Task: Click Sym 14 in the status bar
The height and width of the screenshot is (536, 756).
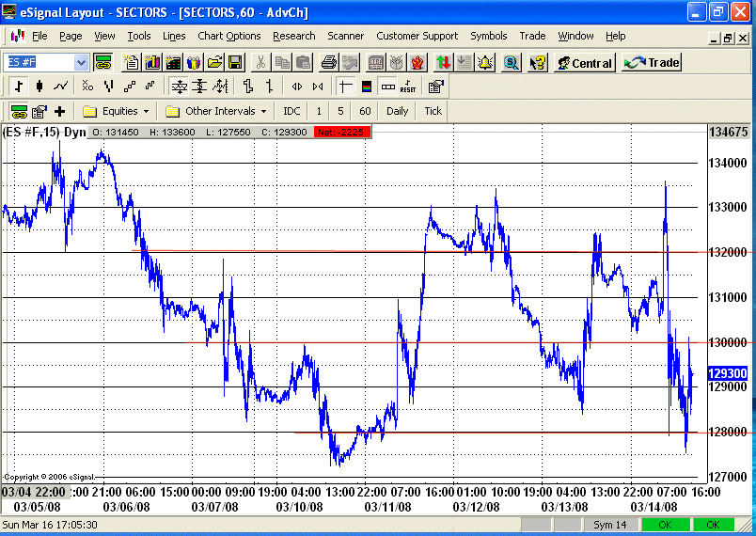Action: click(x=610, y=525)
